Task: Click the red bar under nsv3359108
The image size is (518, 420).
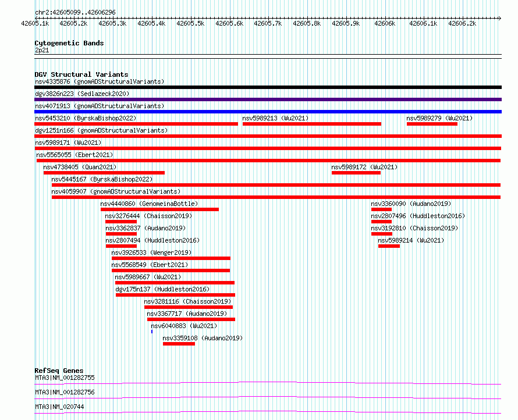Action: tap(179, 344)
